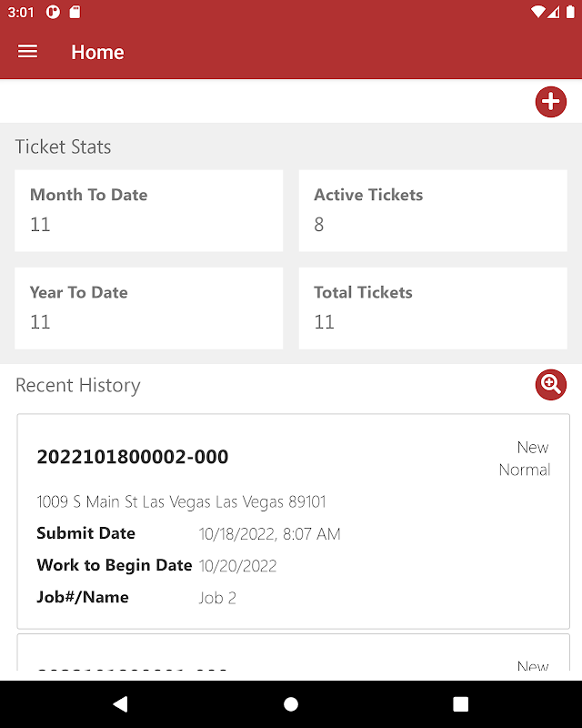Screen dimensions: 582x728
Task: Open the partially visible second ticket card
Action: coord(293,657)
